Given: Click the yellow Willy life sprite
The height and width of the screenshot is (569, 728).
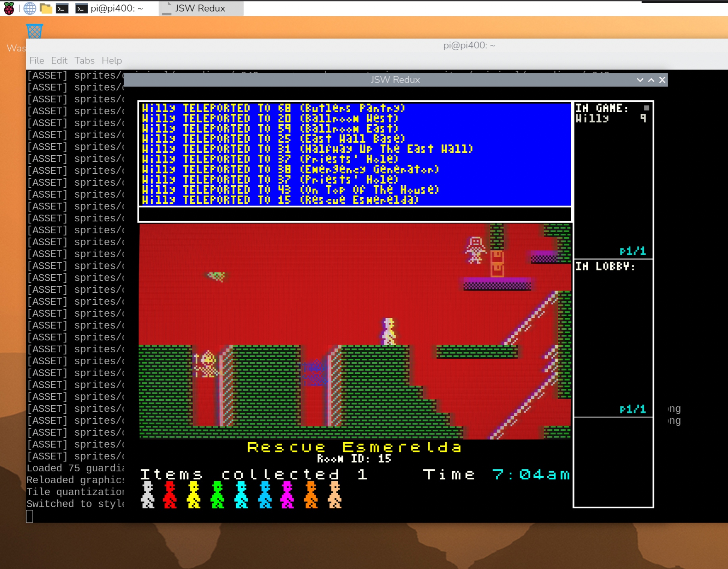Looking at the screenshot, I should 194,494.
